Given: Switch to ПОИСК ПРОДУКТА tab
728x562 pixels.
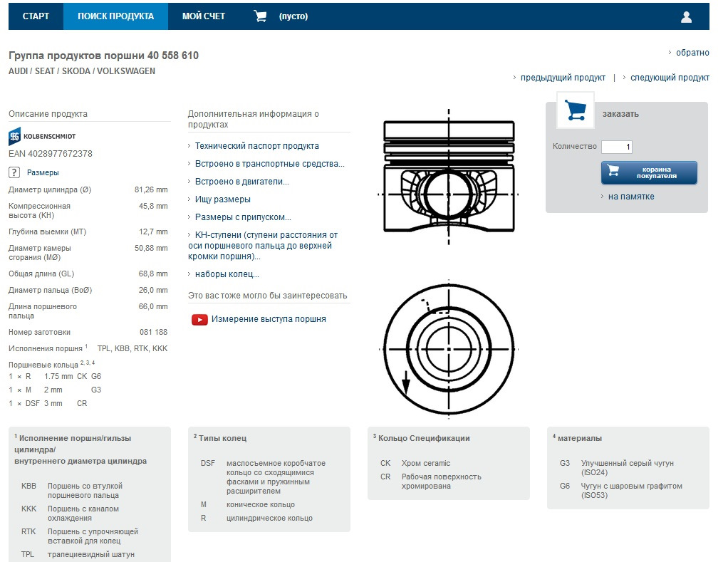Looking at the screenshot, I should pyautogui.click(x=115, y=16).
